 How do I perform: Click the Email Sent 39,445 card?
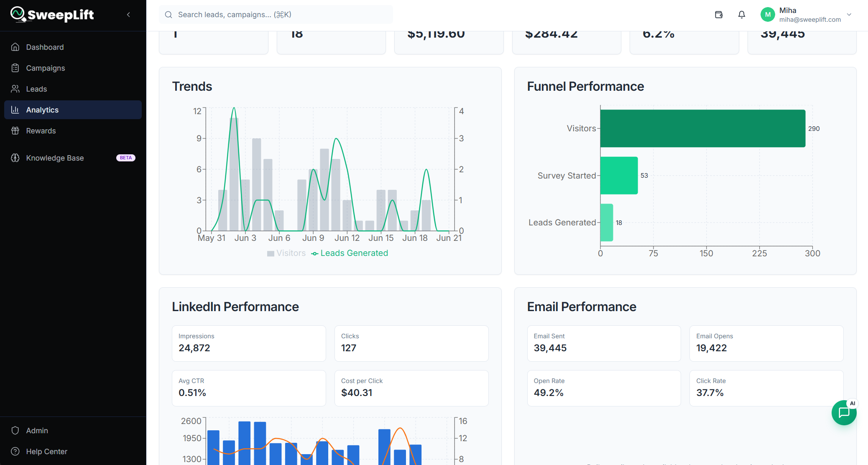[x=604, y=343]
